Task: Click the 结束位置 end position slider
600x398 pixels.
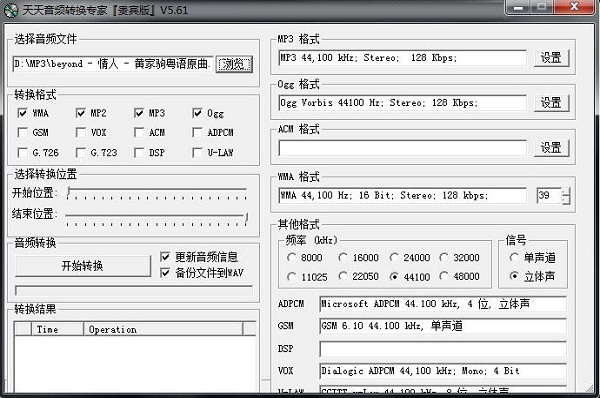Action: click(x=157, y=219)
